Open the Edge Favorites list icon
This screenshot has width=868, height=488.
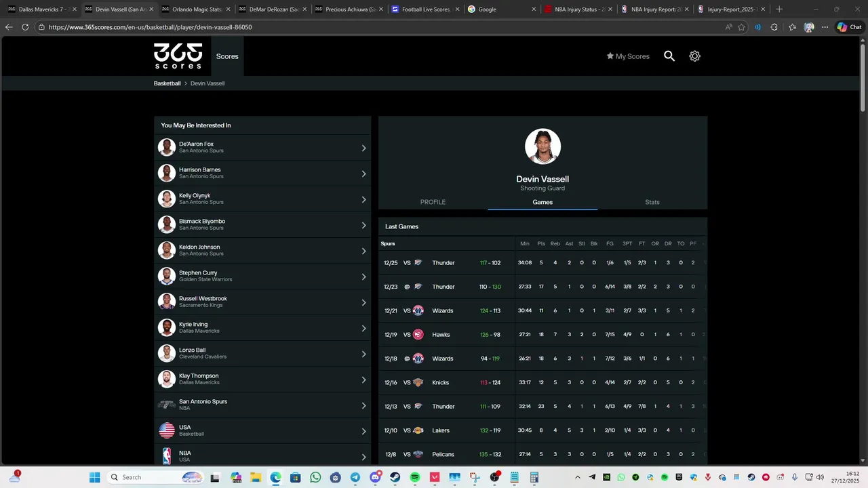792,27
